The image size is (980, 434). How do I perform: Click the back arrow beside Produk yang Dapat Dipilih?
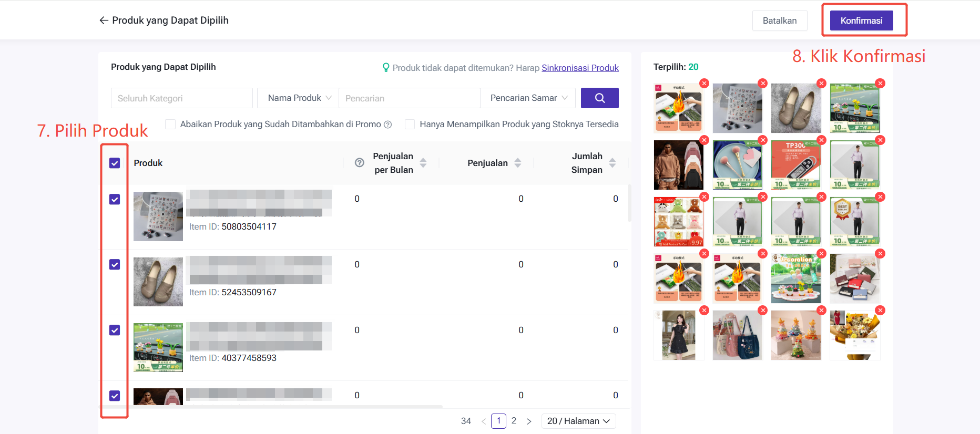104,20
